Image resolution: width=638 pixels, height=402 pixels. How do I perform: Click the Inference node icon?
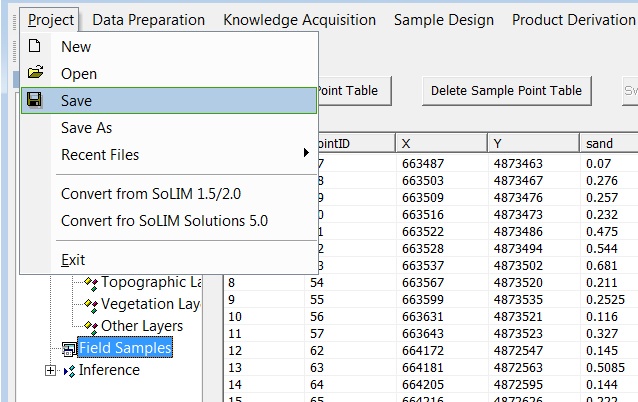70,371
